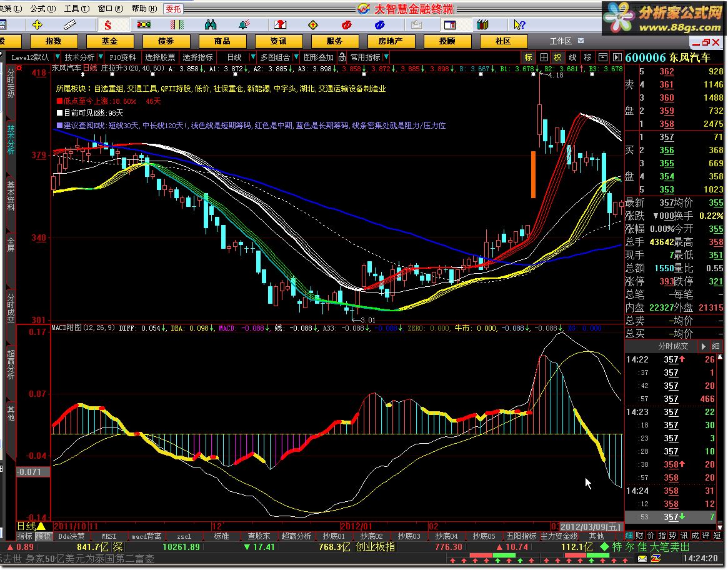This screenshot has height=570, width=728.
Task: Switch to the Dde决策 tab
Action: [71, 536]
